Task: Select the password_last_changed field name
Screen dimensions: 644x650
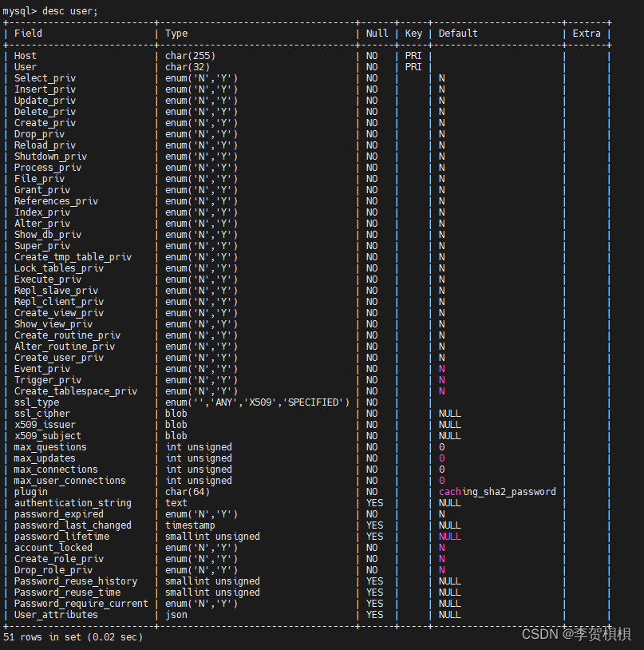Action: 73,526
